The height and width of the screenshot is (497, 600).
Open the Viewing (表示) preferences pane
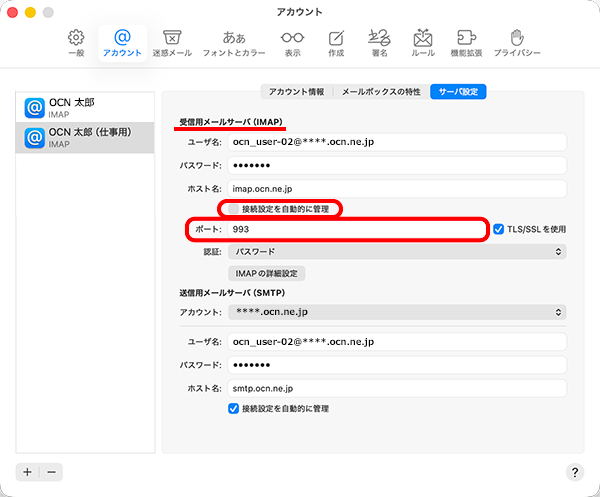[292, 43]
